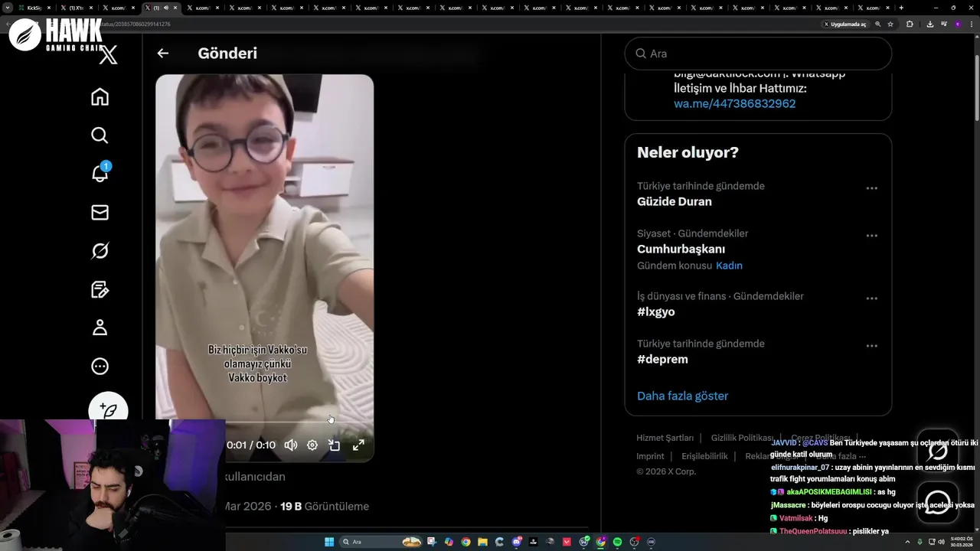The image size is (980, 551).
Task: Click the floating Grok button
Action: coord(938,449)
